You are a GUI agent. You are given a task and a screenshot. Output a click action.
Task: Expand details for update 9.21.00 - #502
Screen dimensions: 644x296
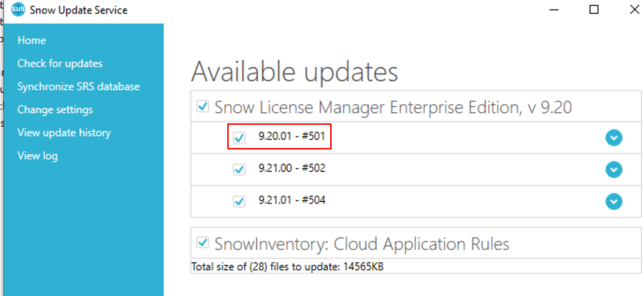(614, 170)
